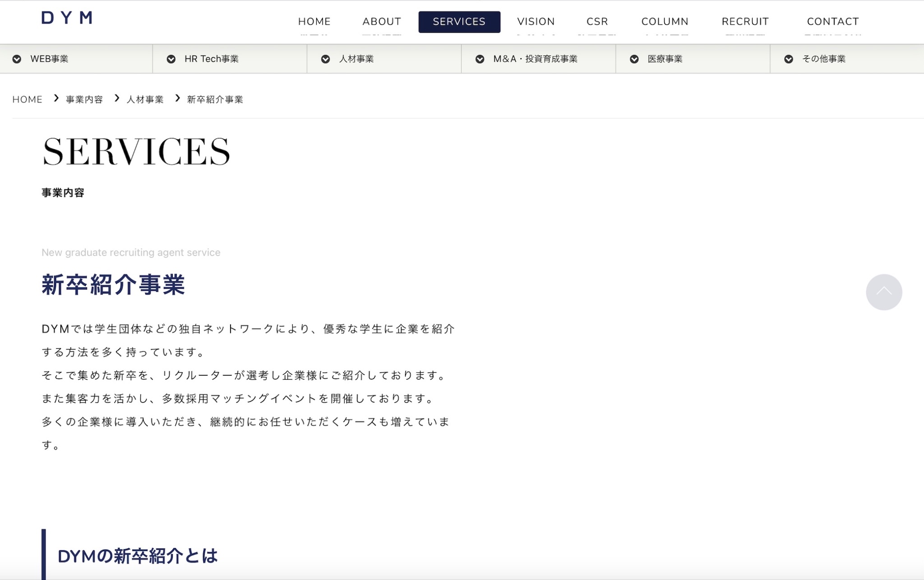Click the 新卒紹介事業 breadcrumb item
924x580 pixels.
215,100
